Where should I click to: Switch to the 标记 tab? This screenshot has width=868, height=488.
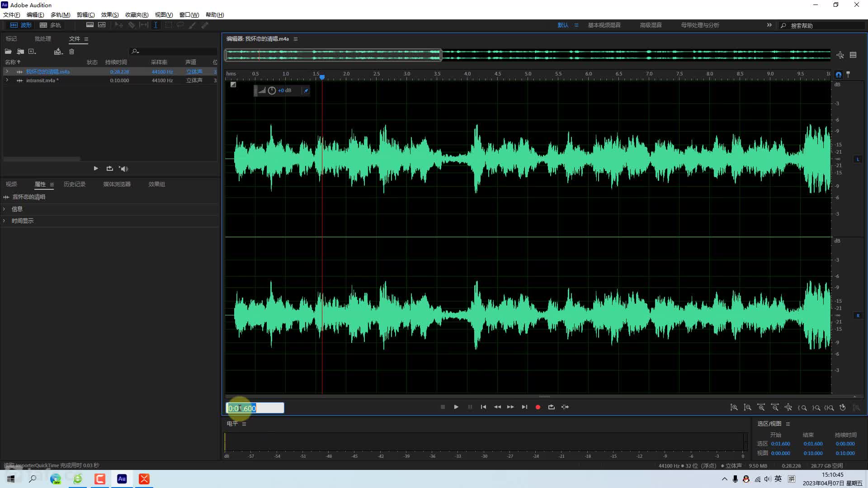point(11,39)
